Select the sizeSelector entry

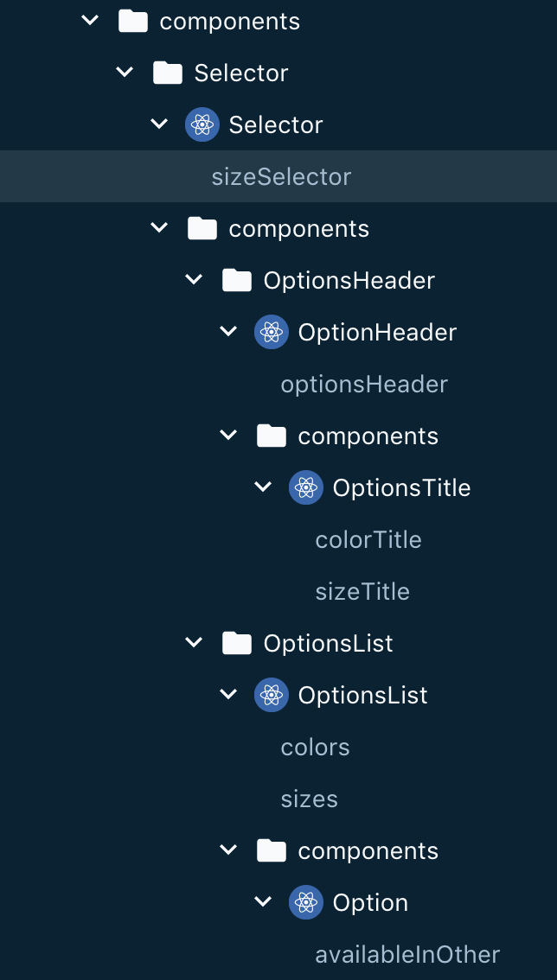click(x=281, y=176)
